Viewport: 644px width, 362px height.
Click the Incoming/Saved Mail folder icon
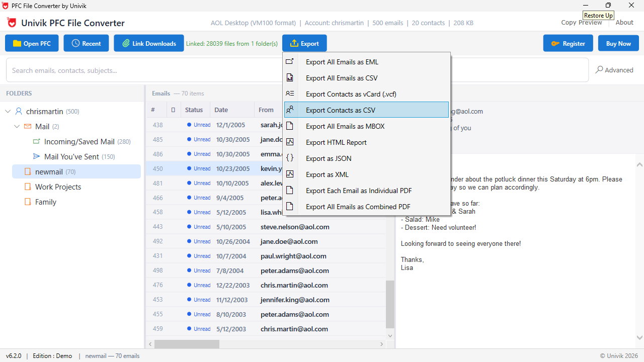point(36,141)
